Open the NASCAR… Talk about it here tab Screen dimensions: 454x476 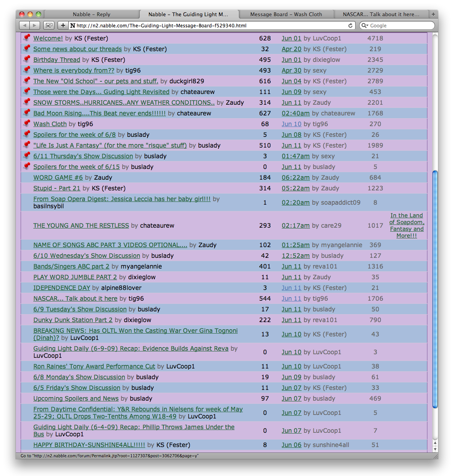click(381, 14)
